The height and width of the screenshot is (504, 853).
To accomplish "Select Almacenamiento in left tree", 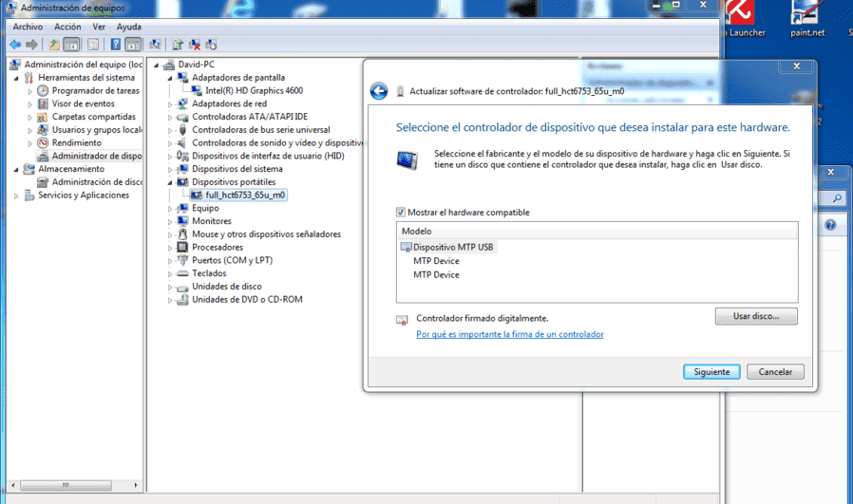I will pos(71,169).
